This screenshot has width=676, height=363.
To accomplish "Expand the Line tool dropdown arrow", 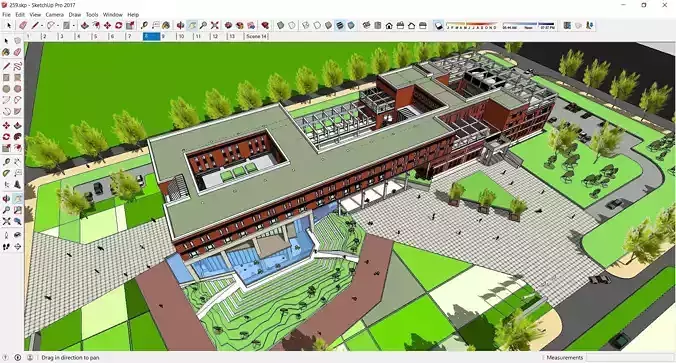I will coord(42,26).
